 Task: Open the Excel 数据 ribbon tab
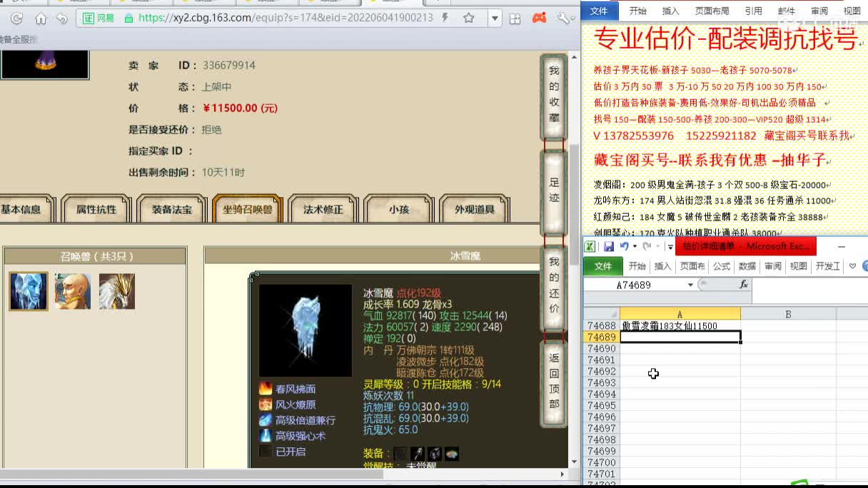747,266
